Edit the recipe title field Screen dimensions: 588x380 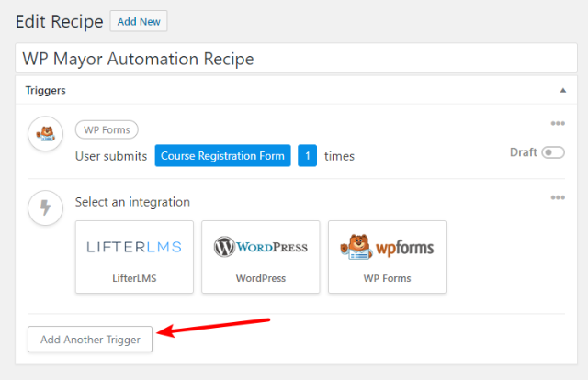click(296, 58)
